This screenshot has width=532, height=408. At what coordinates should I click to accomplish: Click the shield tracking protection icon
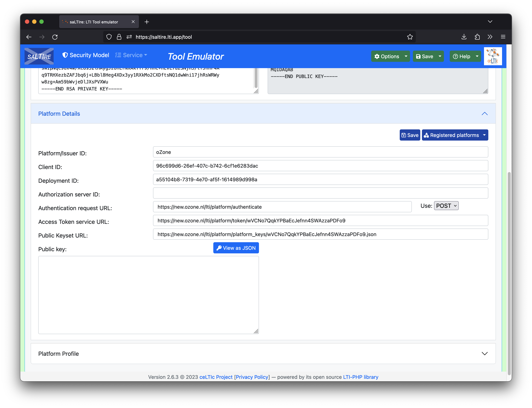(109, 37)
